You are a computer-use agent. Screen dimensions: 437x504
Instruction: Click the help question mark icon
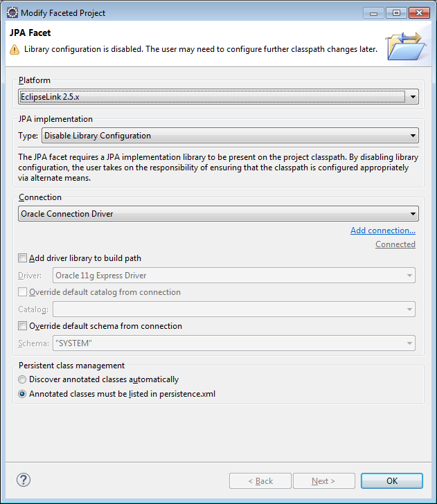pyautogui.click(x=24, y=480)
